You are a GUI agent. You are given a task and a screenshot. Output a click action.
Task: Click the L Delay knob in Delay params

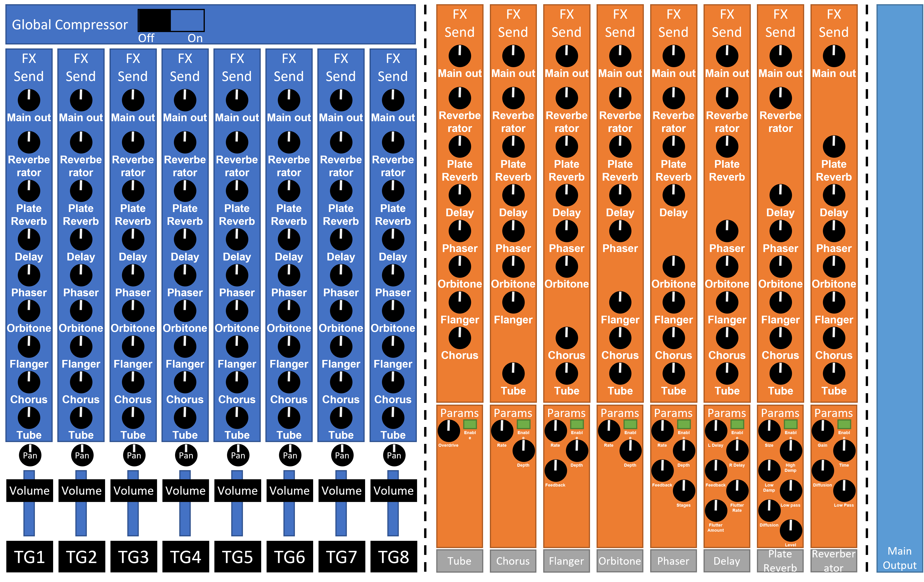click(x=716, y=430)
